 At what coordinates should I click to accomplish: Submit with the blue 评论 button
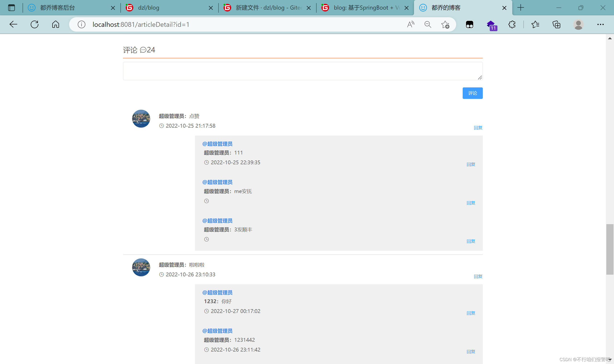click(x=472, y=93)
